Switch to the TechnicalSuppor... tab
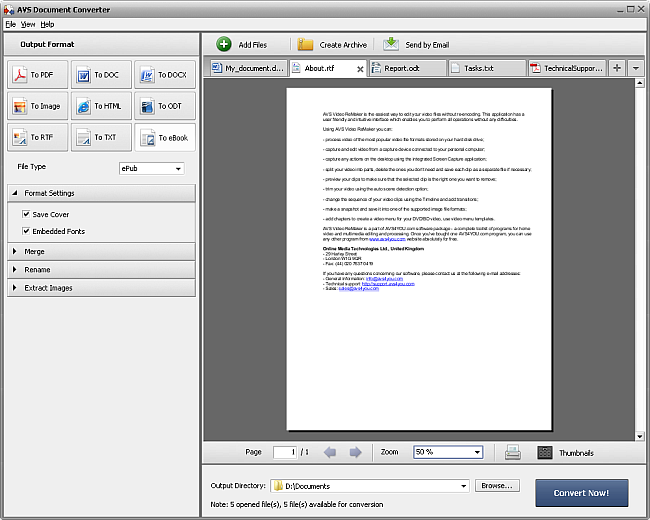 pyautogui.click(x=567, y=68)
